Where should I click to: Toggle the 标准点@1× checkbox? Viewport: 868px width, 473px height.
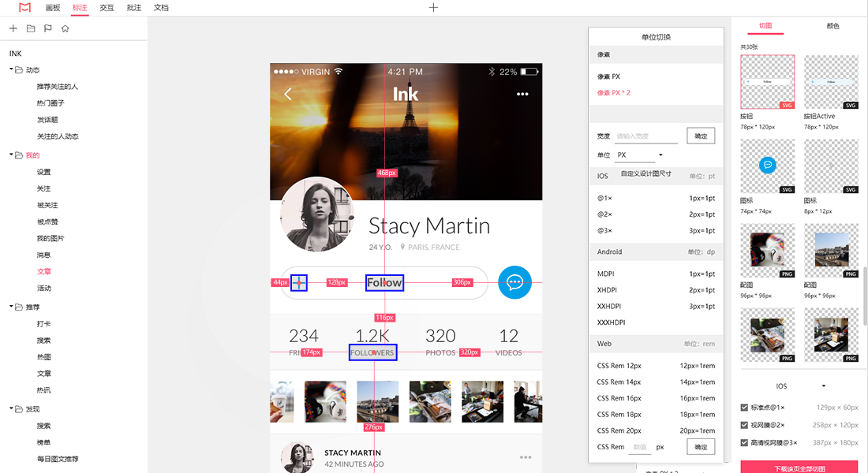(744, 407)
